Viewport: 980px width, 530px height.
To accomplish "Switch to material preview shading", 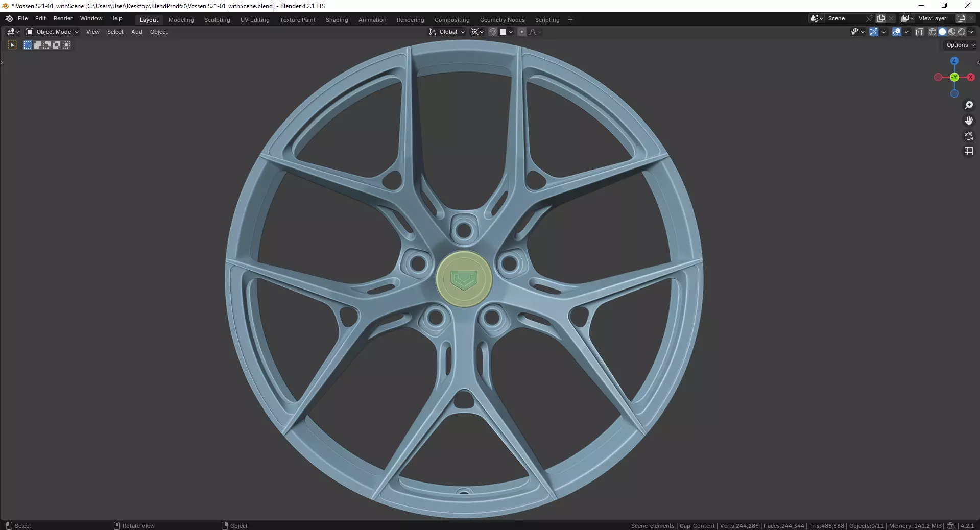I will tap(952, 32).
